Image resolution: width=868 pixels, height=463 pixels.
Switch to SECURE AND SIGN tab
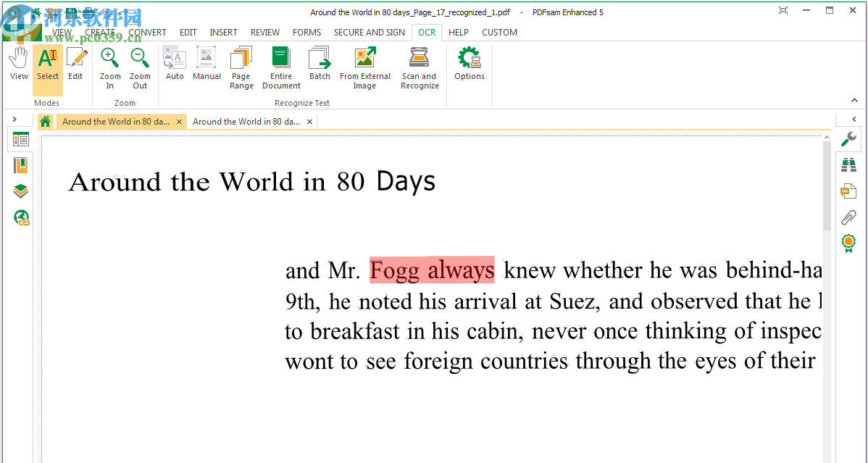[369, 33]
